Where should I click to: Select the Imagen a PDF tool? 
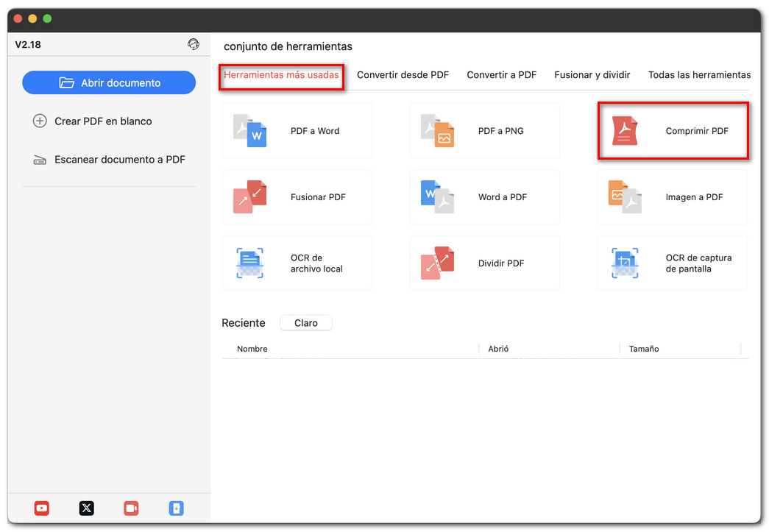pos(672,196)
